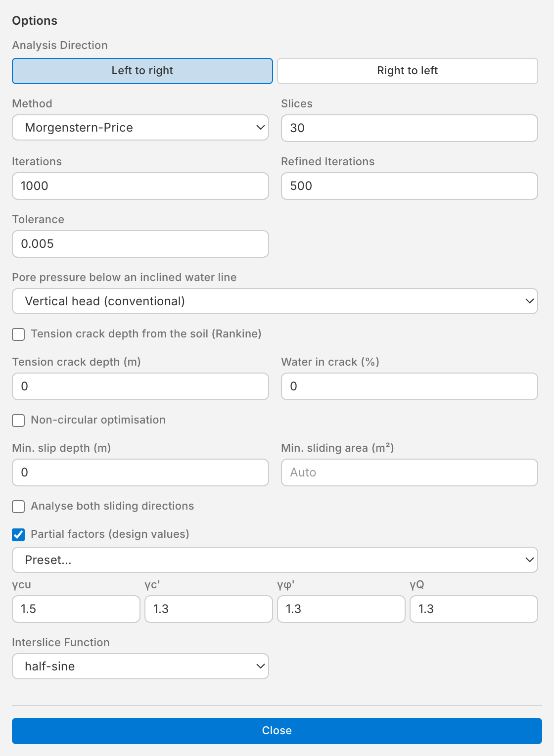
Task: Click the Tolerance input field
Action: point(140,244)
